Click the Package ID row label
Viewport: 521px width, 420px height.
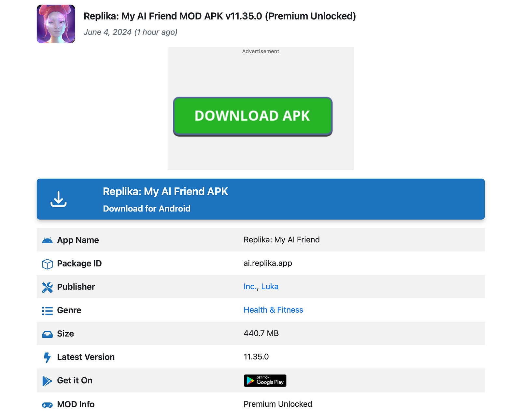(x=79, y=264)
